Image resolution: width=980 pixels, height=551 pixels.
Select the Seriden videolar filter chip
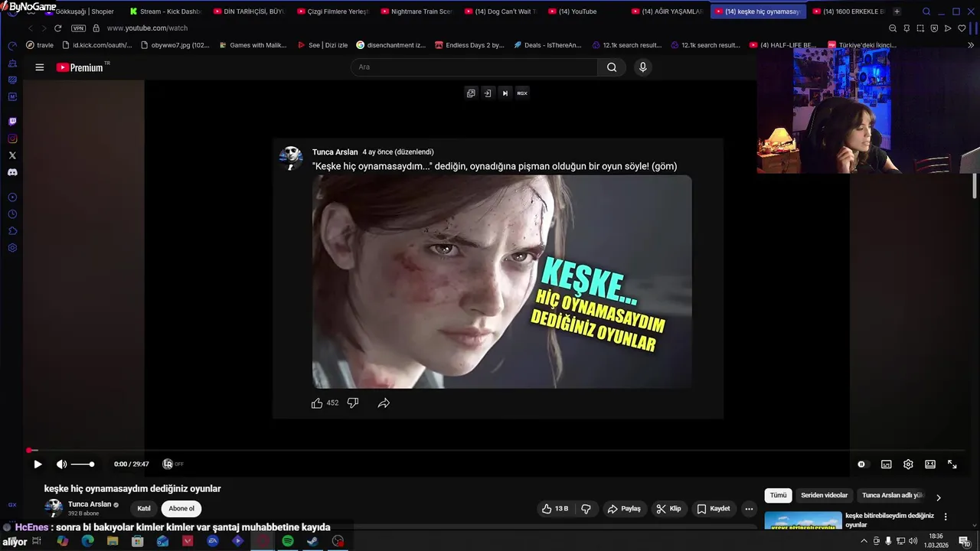point(824,495)
